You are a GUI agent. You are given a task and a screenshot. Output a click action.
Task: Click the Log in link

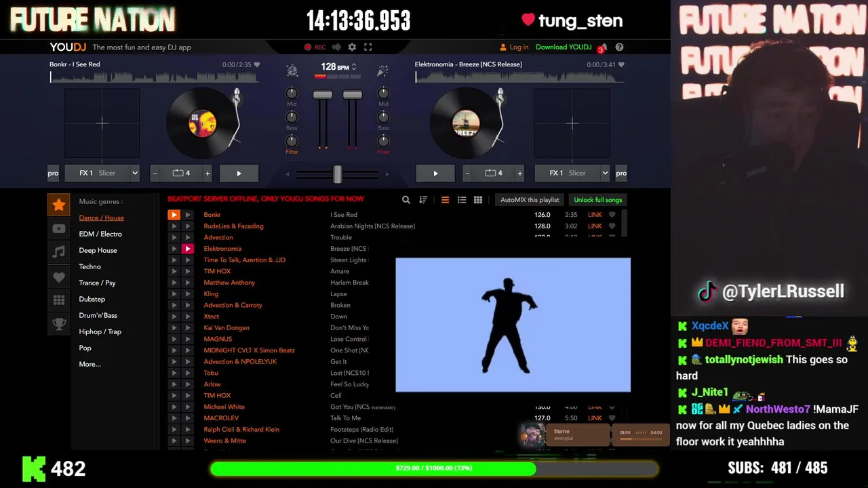click(514, 47)
